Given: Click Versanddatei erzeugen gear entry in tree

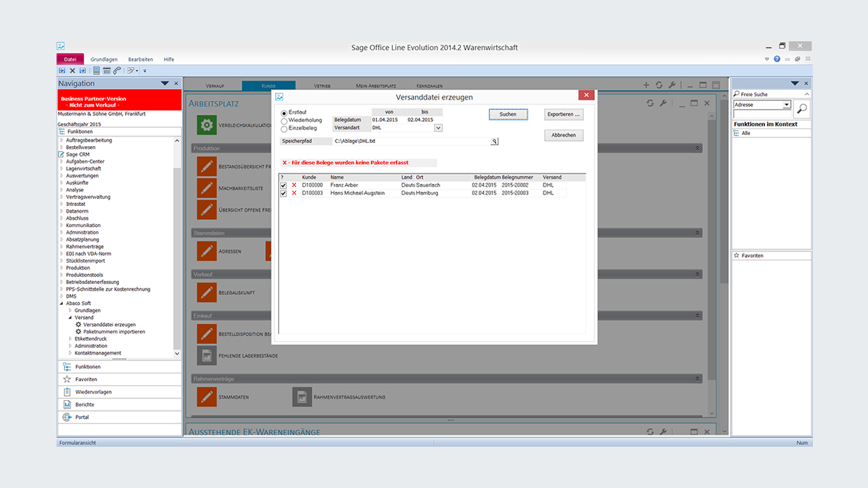Looking at the screenshot, I should (105, 325).
